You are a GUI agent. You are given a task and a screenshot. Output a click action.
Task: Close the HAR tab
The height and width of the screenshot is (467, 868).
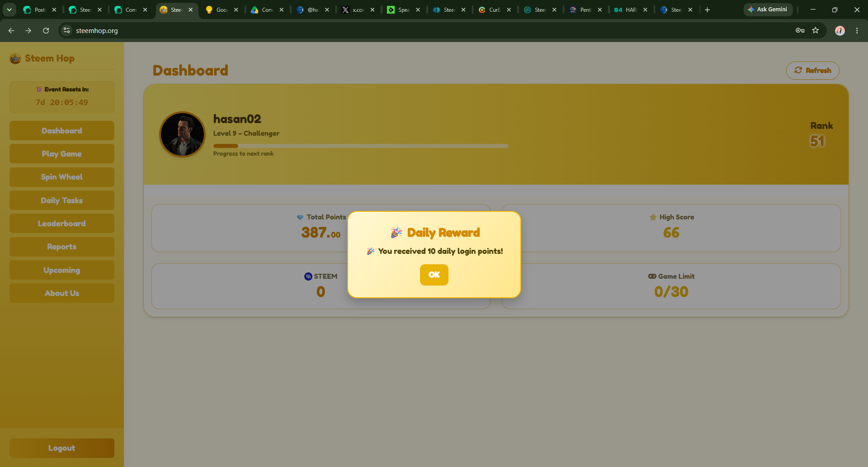click(x=645, y=10)
